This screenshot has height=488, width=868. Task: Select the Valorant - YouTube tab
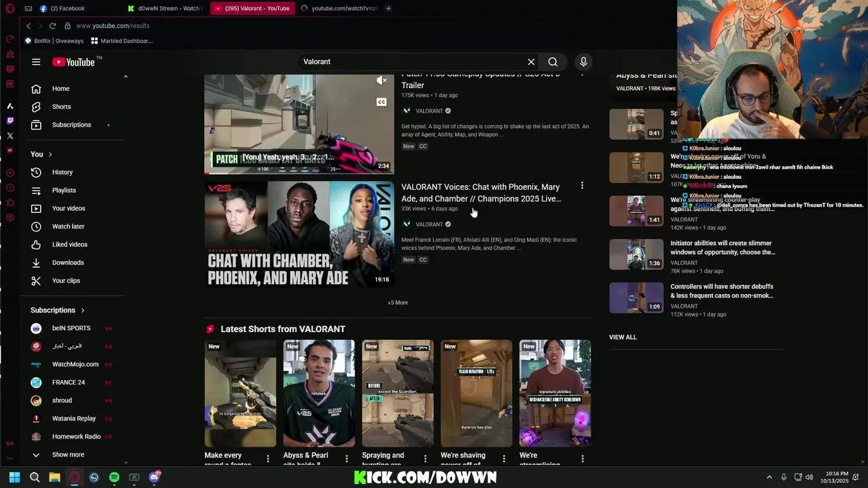[x=252, y=8]
